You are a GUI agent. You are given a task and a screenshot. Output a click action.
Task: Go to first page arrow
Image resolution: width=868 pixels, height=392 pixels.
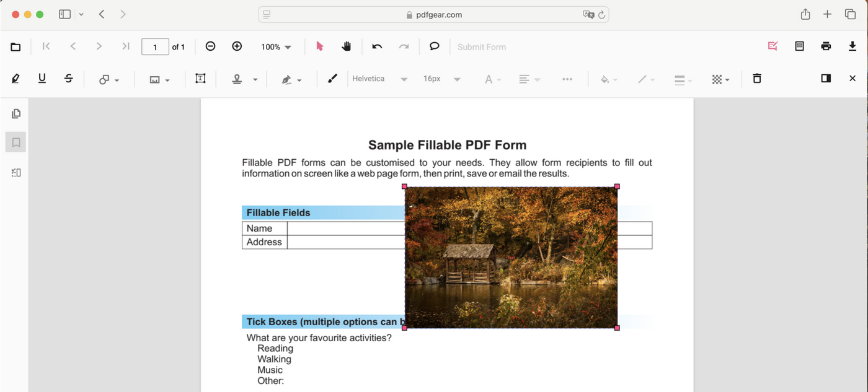46,46
